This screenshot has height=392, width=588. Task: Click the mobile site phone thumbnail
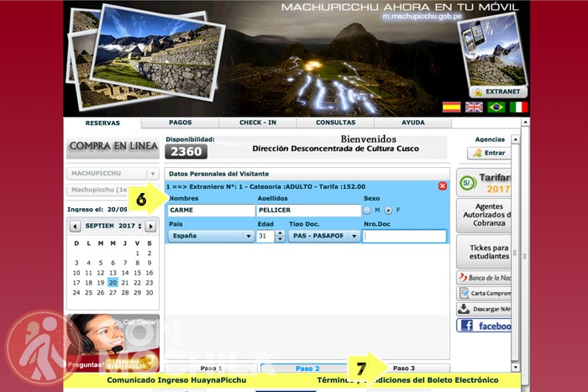(x=493, y=51)
